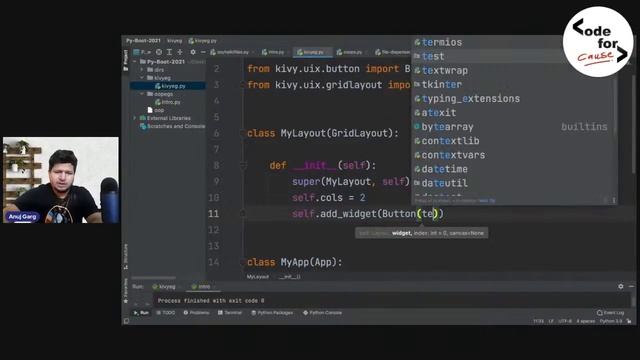Click LF line separator in status bar
Screen dimensions: 640x360
(551, 321)
